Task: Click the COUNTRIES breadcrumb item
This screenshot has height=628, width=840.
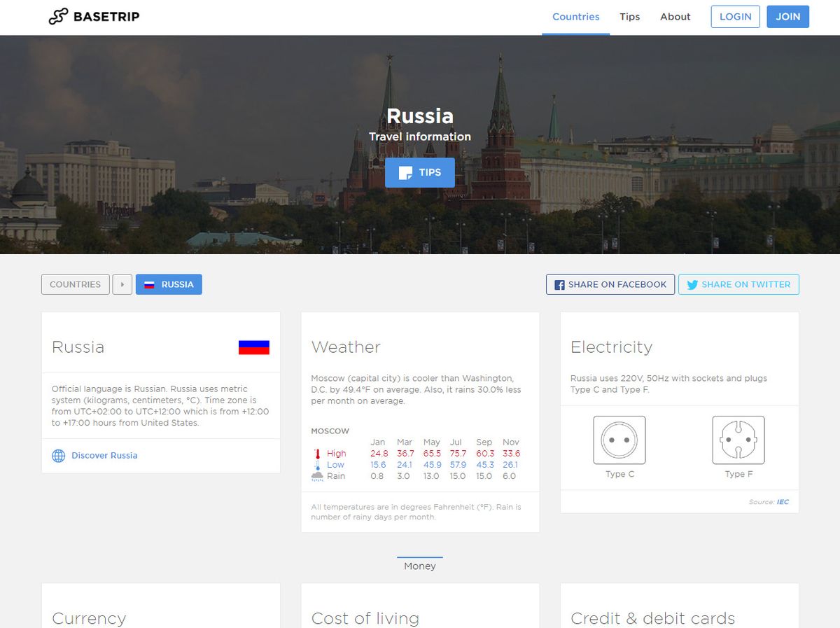Action: pyautogui.click(x=75, y=284)
